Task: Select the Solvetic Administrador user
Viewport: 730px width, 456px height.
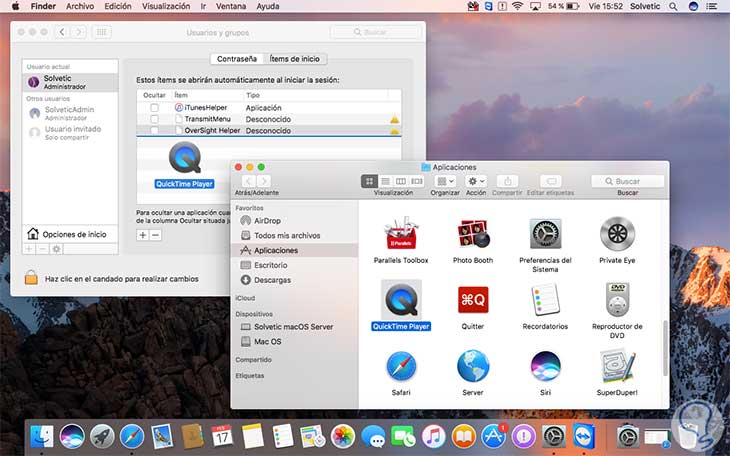Action: pyautogui.click(x=70, y=82)
